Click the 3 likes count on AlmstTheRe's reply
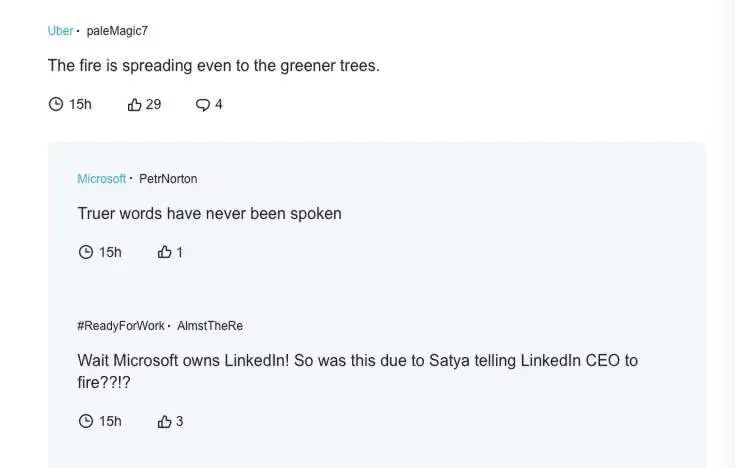 pyautogui.click(x=180, y=421)
